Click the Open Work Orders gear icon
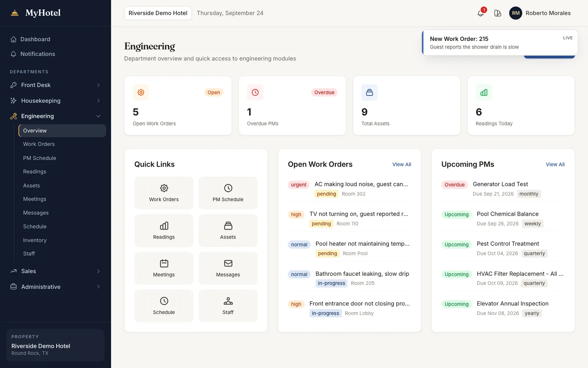Screen dimensions: 588x368 tap(141, 92)
